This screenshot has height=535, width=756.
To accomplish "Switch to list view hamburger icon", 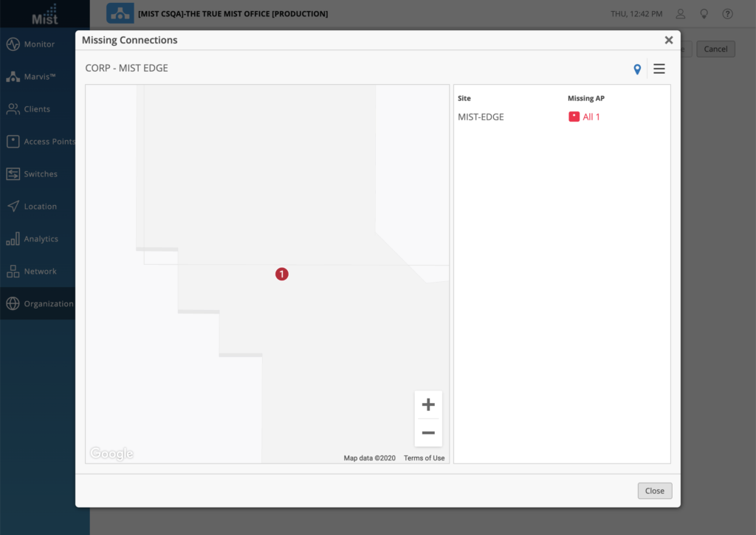I will coord(659,69).
